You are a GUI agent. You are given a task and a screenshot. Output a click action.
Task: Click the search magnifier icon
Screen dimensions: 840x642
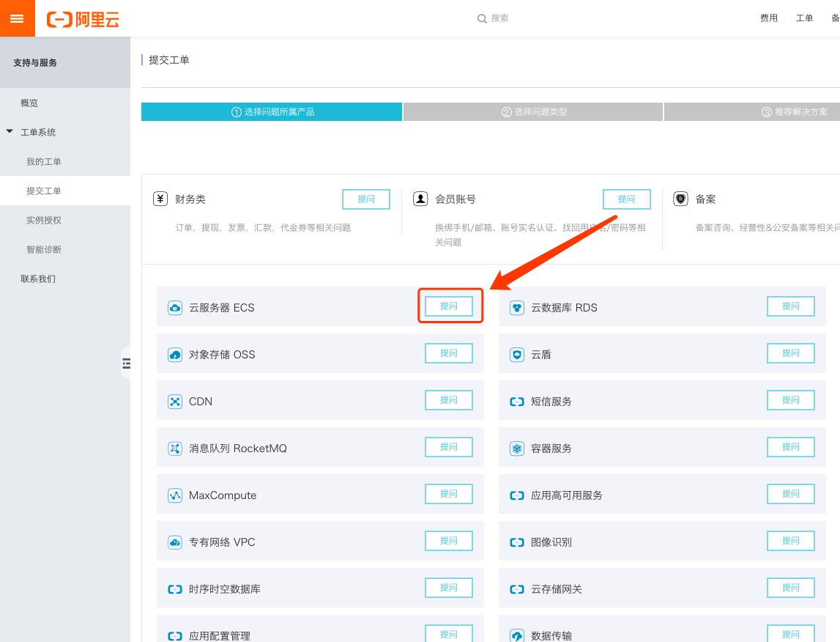point(482,19)
